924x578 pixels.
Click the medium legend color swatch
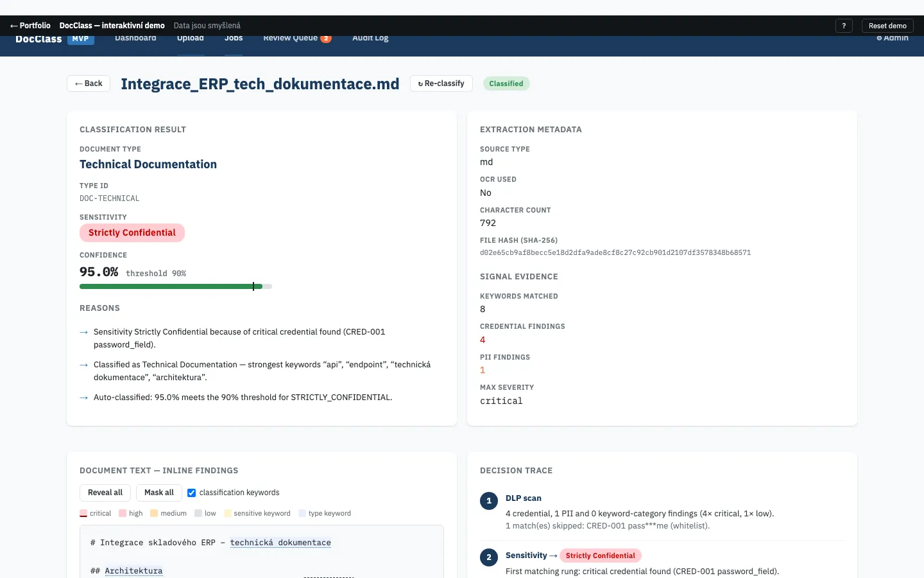click(x=154, y=513)
